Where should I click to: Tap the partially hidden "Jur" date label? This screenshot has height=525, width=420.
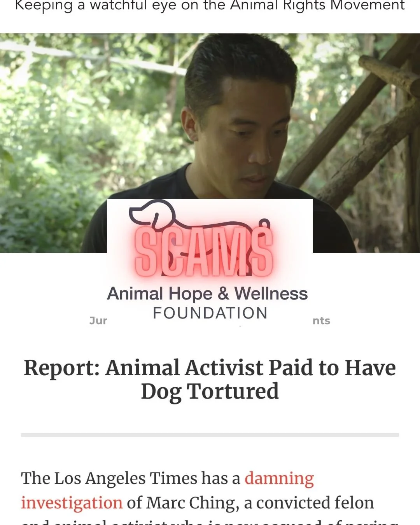(98, 320)
